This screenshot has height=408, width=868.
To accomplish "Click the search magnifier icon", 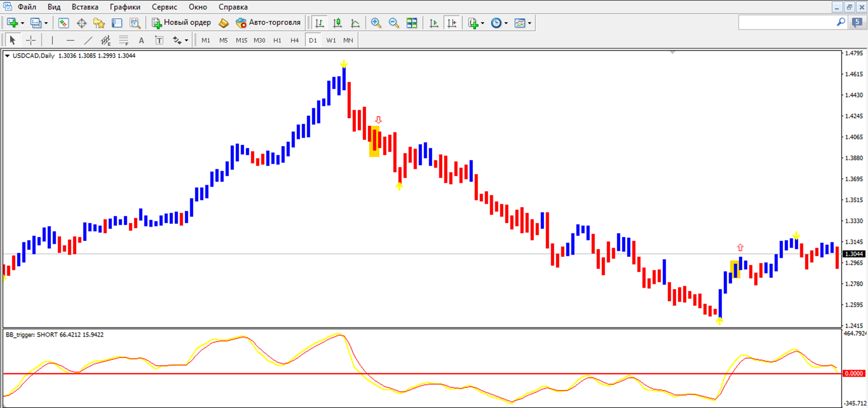I will click(841, 23).
